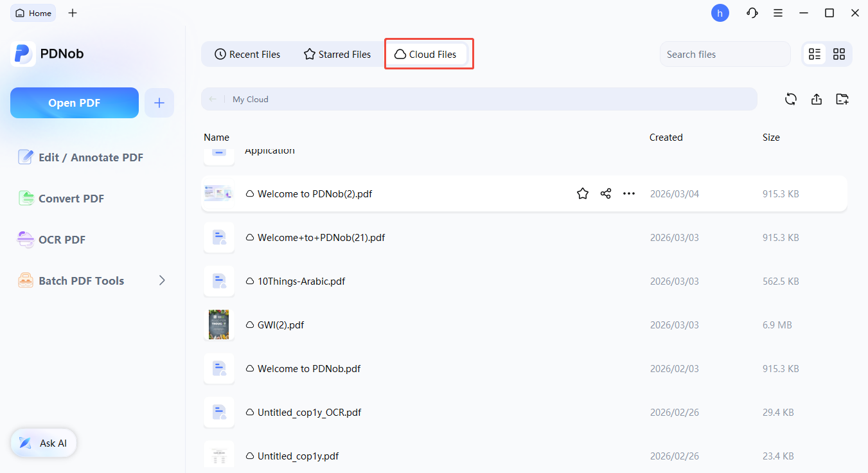Click the Open PDF button
868x473 pixels.
[74, 102]
